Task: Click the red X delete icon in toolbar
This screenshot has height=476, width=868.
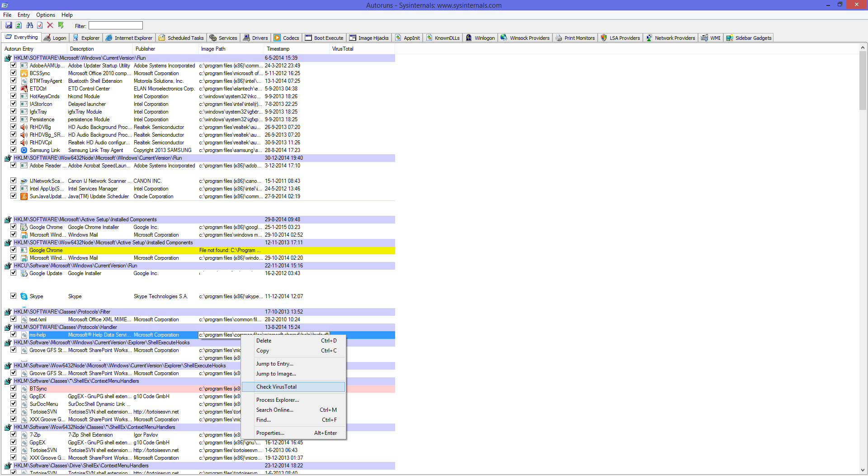Action: [x=50, y=25]
